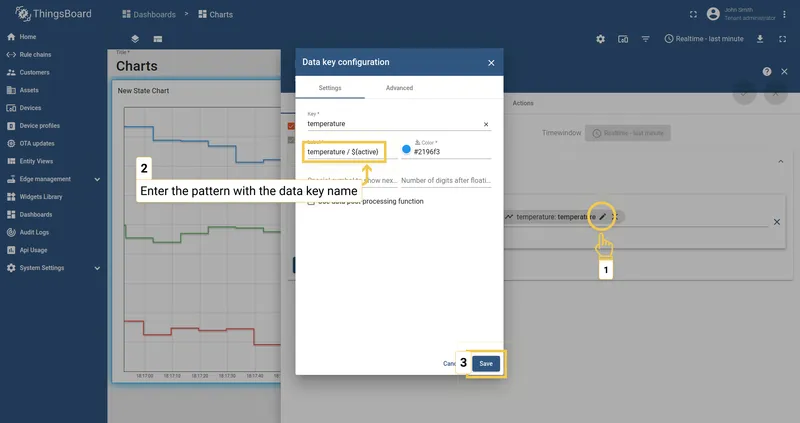Close the Data key configuration dialog
Screen dimensions: 800x423
pyautogui.click(x=491, y=63)
